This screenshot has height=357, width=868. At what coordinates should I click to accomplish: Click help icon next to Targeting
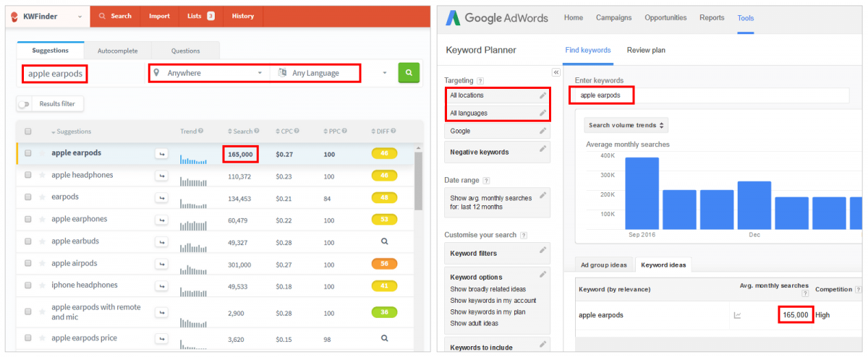[480, 81]
